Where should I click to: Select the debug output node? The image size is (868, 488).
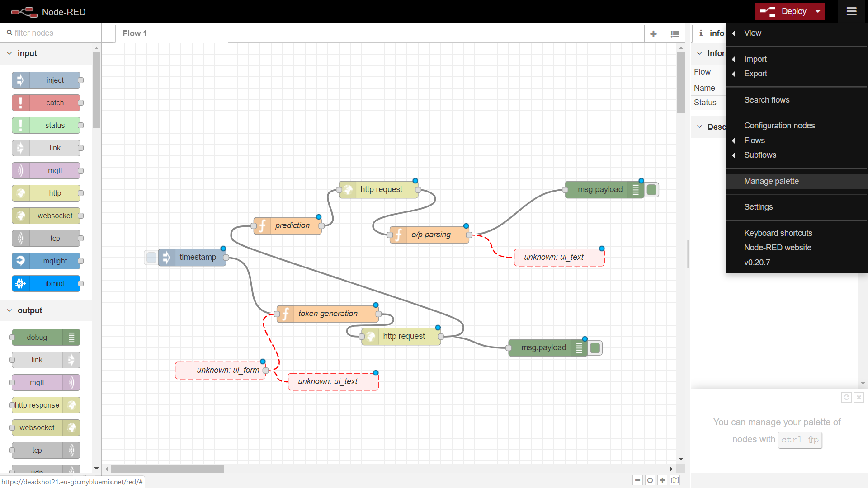(x=46, y=338)
